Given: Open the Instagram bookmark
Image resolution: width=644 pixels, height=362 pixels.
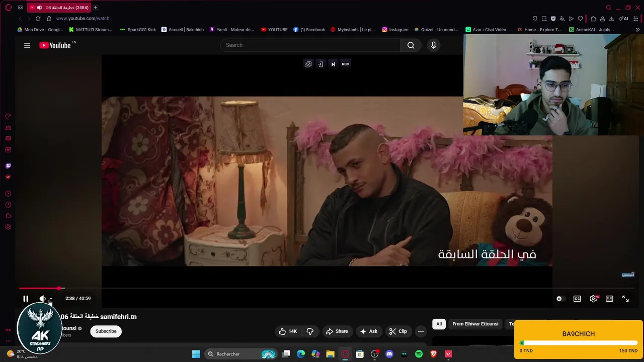Looking at the screenshot, I should coord(395,30).
